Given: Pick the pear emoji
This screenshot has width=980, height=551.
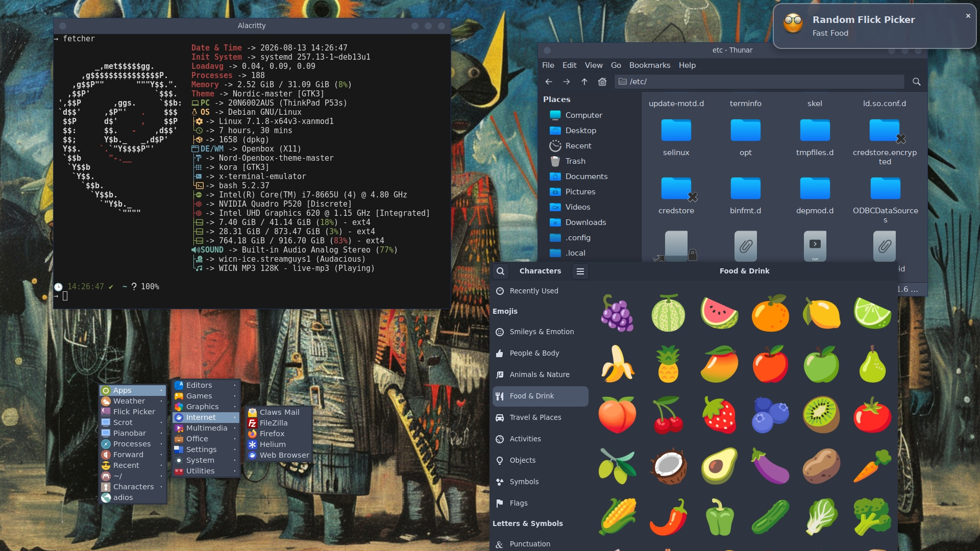Looking at the screenshot, I should click(x=872, y=364).
